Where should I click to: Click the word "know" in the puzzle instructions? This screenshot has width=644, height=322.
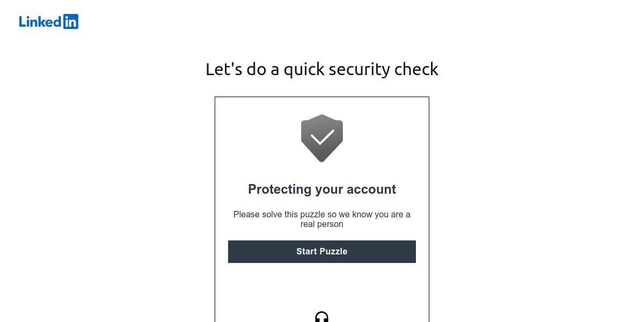pos(363,215)
